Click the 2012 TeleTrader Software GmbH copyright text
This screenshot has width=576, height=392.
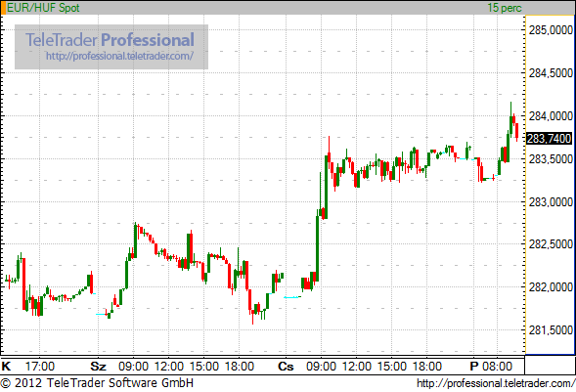(97, 383)
